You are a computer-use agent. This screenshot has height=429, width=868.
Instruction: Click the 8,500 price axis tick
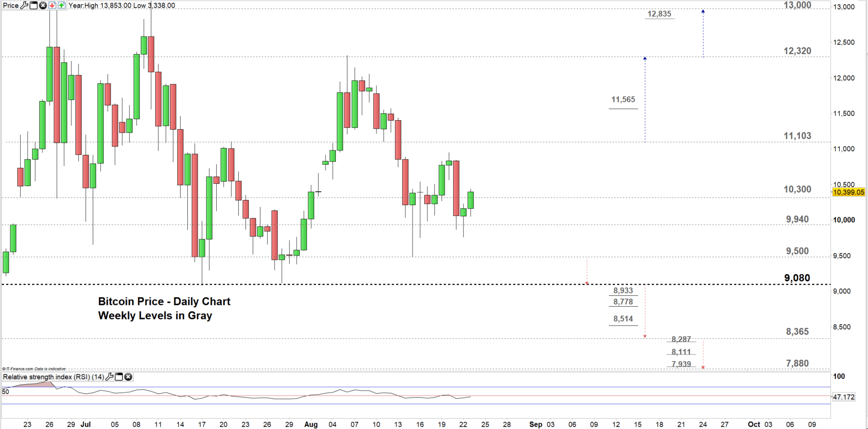841,327
